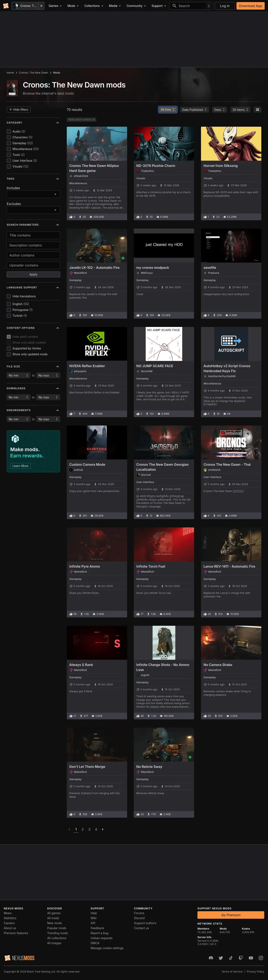Enable Show only updated mods
Screen dimensions: 268x980
(9, 354)
